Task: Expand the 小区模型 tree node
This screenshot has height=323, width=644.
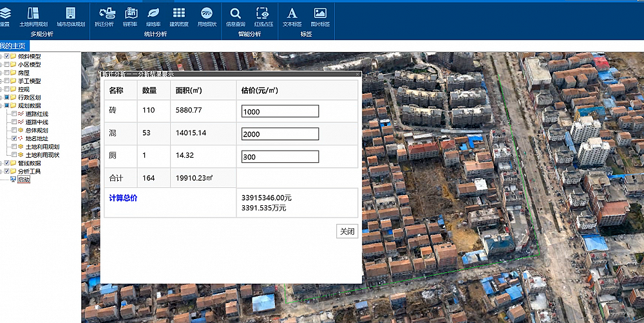Action: (1, 65)
